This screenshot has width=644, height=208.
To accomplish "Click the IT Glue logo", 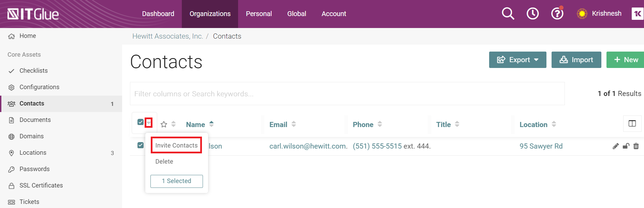I will pyautogui.click(x=33, y=14).
